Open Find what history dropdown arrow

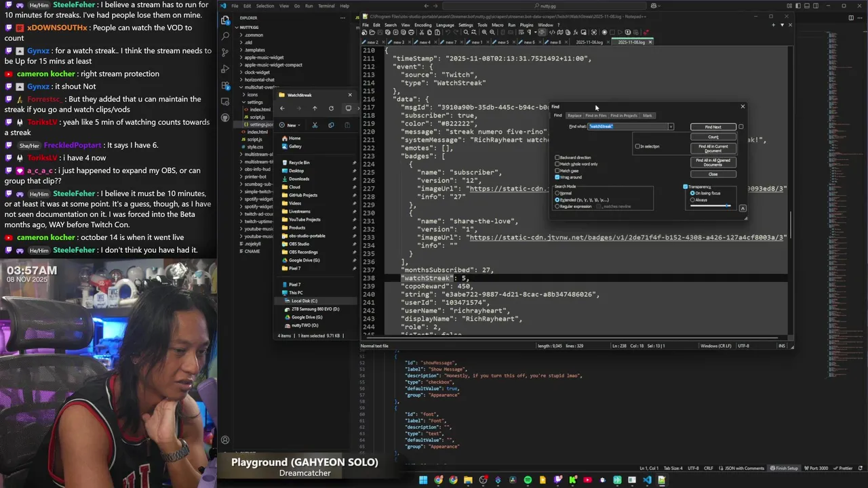pos(671,127)
